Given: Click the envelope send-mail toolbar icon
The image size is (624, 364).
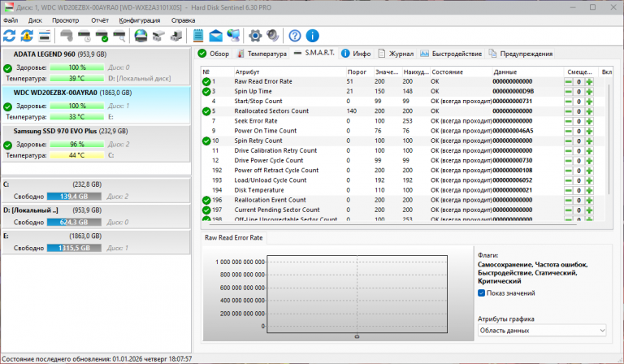Looking at the screenshot, I should click(x=216, y=36).
